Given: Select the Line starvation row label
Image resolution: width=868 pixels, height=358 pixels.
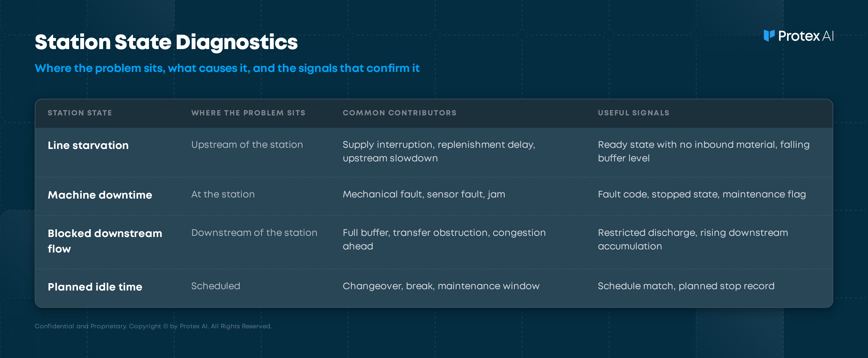Looking at the screenshot, I should 88,145.
